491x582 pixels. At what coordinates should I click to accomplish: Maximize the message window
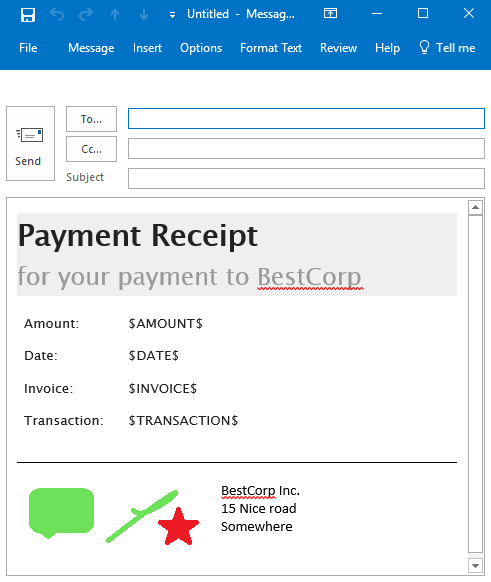[423, 13]
